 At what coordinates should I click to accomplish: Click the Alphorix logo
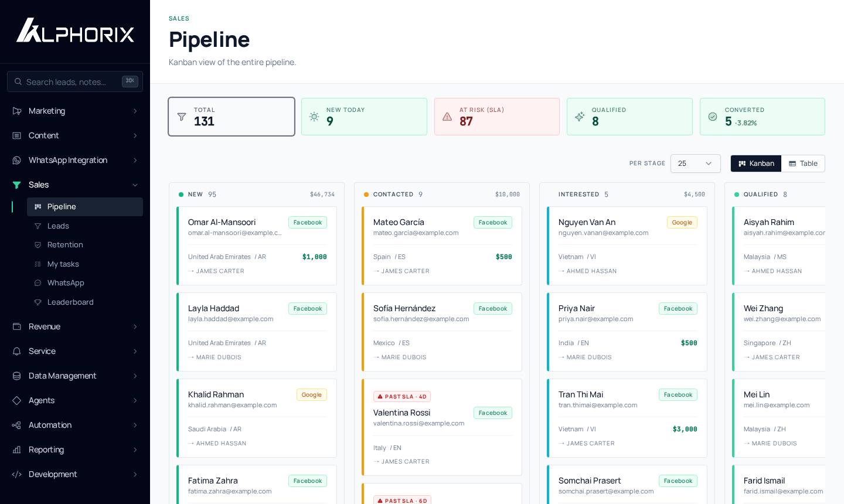click(x=75, y=30)
